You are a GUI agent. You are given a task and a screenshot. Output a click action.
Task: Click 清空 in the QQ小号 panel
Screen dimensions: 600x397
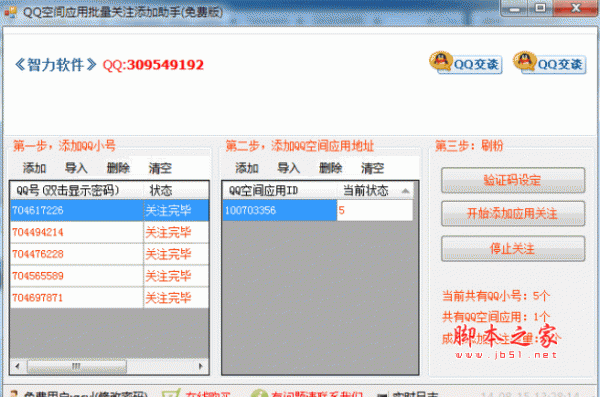(x=160, y=168)
